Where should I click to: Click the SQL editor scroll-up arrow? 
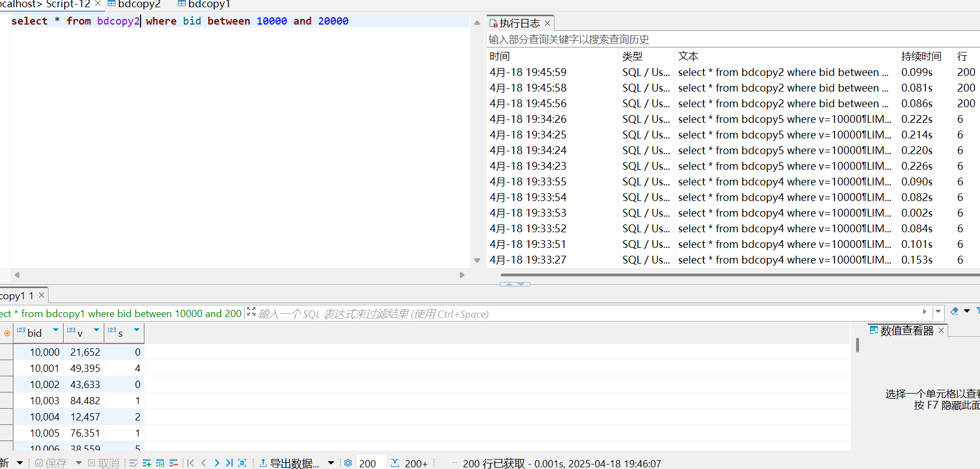(x=477, y=23)
